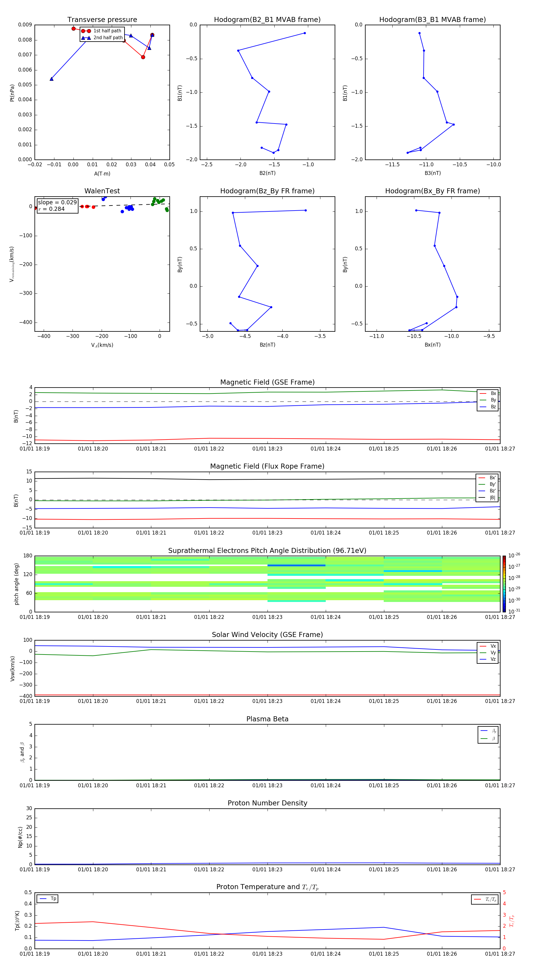
Task: Click the 'Magnetic Field (GSE Frame)' title
Action: point(267,382)
